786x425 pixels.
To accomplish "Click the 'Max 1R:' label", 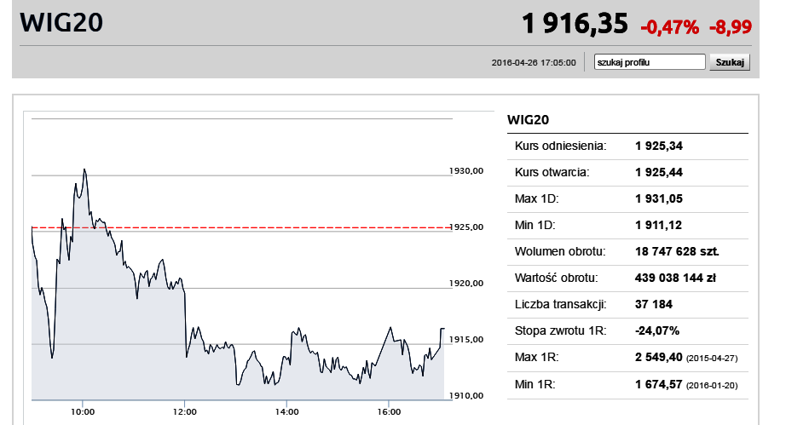I will click(x=536, y=357).
